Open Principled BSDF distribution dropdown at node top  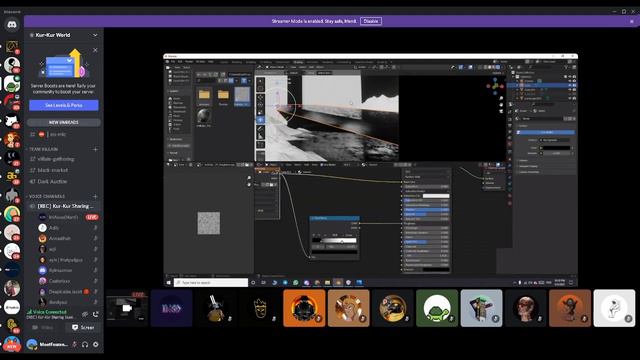426,172
